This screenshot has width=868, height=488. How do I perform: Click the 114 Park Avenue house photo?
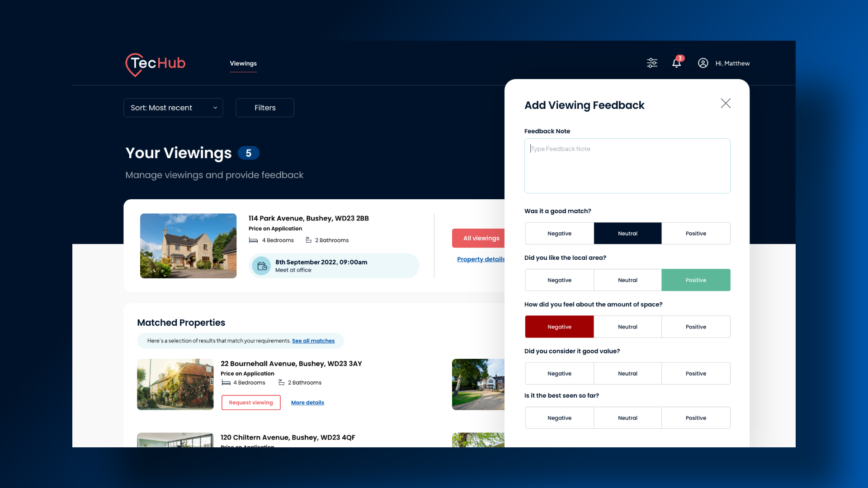coord(188,246)
